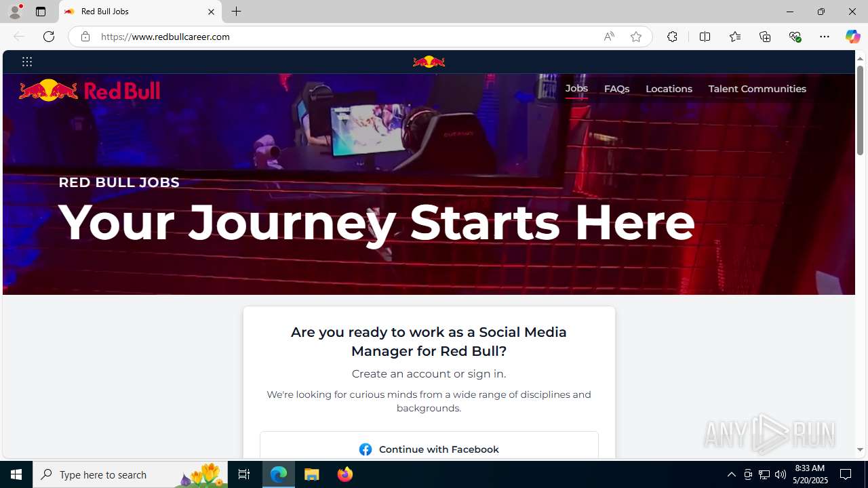This screenshot has width=868, height=488.
Task: Select the Red Bull Jobs browser tab
Action: coord(140,12)
